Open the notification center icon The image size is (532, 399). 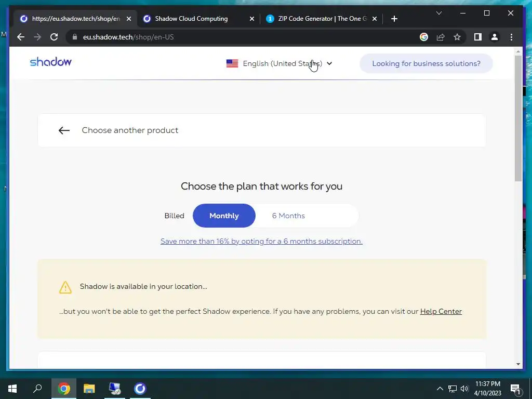515,389
